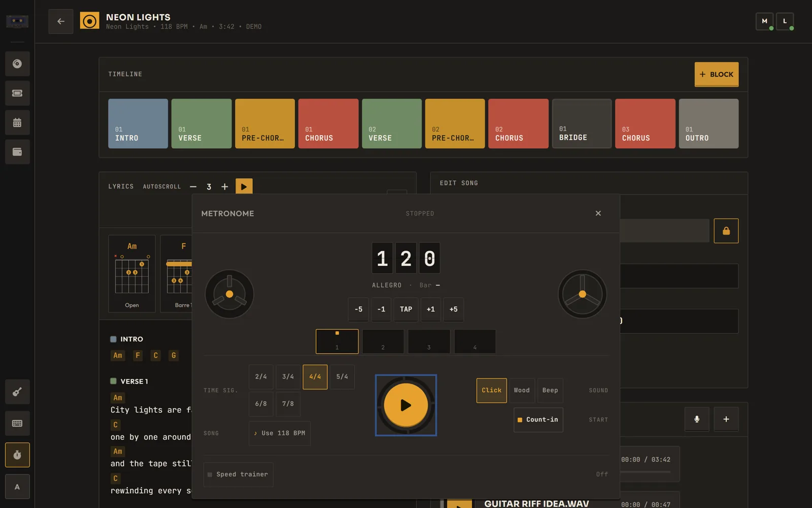The image size is (812, 508).
Task: Start the metronome with play button
Action: [x=405, y=405]
